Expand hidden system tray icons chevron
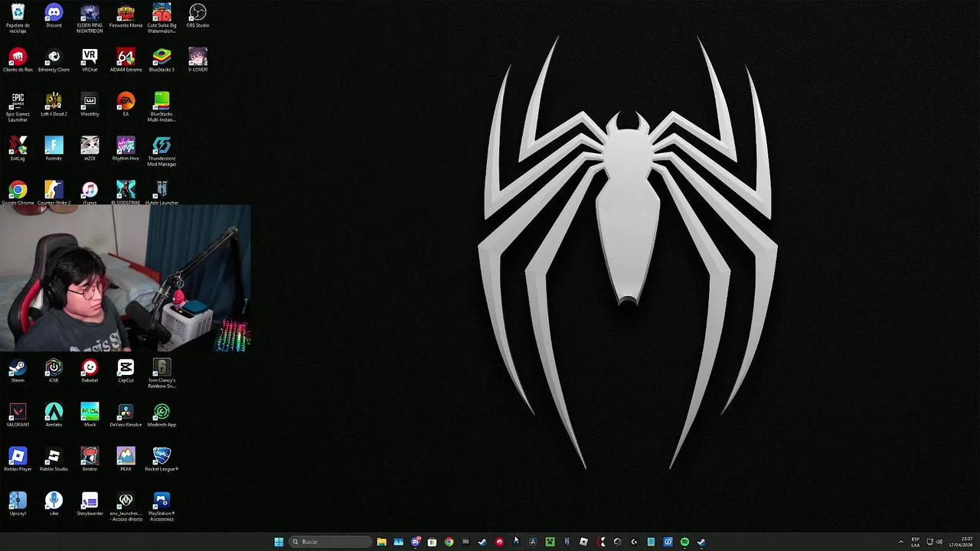 pyautogui.click(x=900, y=542)
